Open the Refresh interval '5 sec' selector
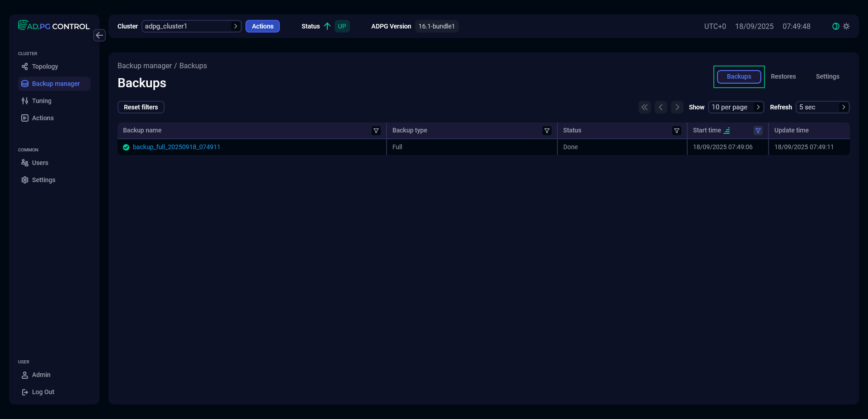Image resolution: width=868 pixels, height=419 pixels. (x=822, y=107)
